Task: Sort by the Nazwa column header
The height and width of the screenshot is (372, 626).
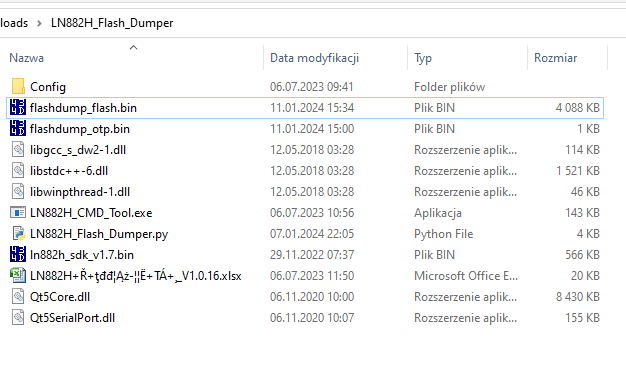Action: pyautogui.click(x=27, y=58)
